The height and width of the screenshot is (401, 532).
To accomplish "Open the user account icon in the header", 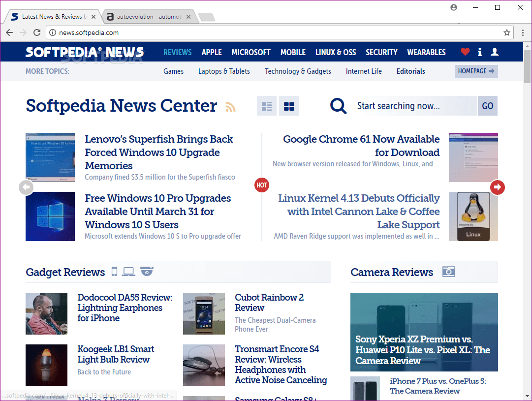I will [495, 52].
